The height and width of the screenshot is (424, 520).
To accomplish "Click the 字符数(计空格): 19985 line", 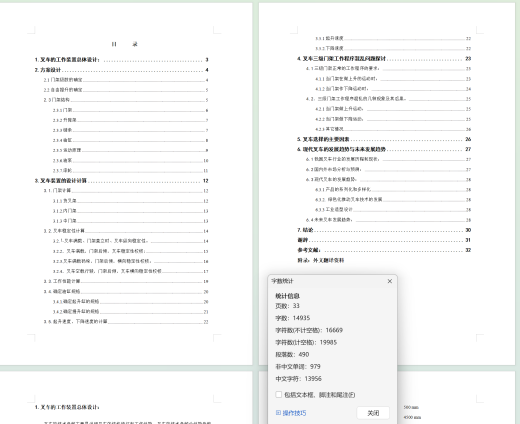I will [x=306, y=342].
